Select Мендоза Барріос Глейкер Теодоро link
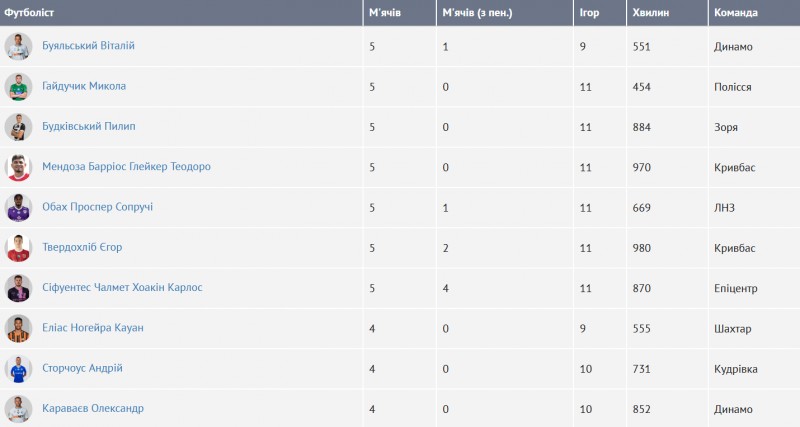This screenshot has width=800, height=427. coord(126,167)
